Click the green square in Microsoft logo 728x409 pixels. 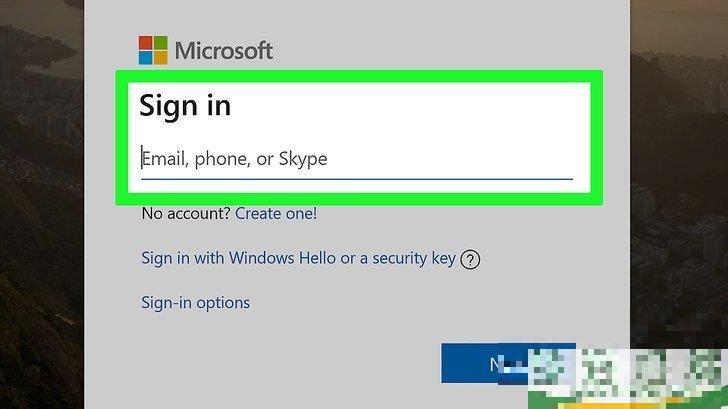point(160,43)
